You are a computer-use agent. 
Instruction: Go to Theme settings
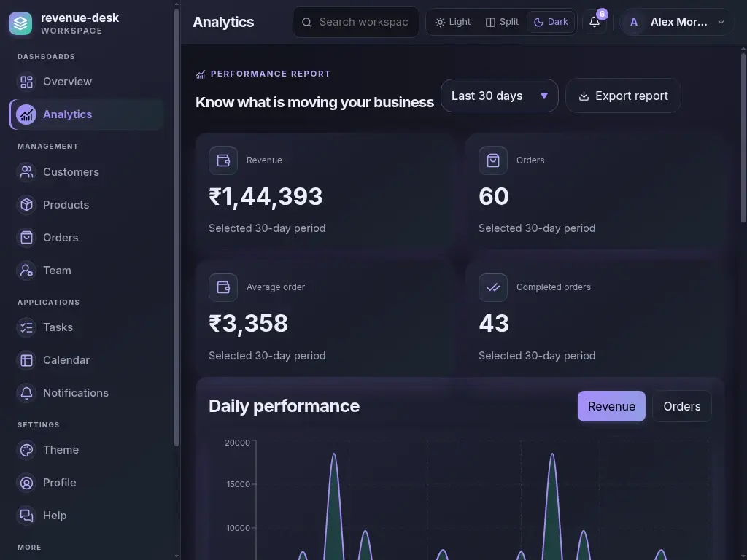pos(87,450)
